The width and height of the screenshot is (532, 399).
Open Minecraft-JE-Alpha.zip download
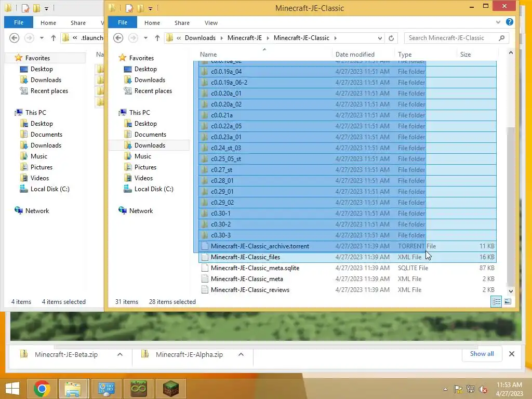pyautogui.click(x=189, y=354)
